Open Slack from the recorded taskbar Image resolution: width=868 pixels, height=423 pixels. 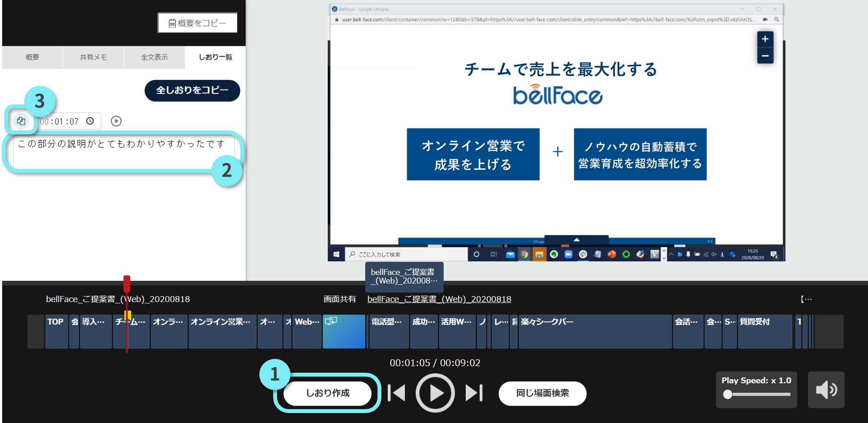583,254
